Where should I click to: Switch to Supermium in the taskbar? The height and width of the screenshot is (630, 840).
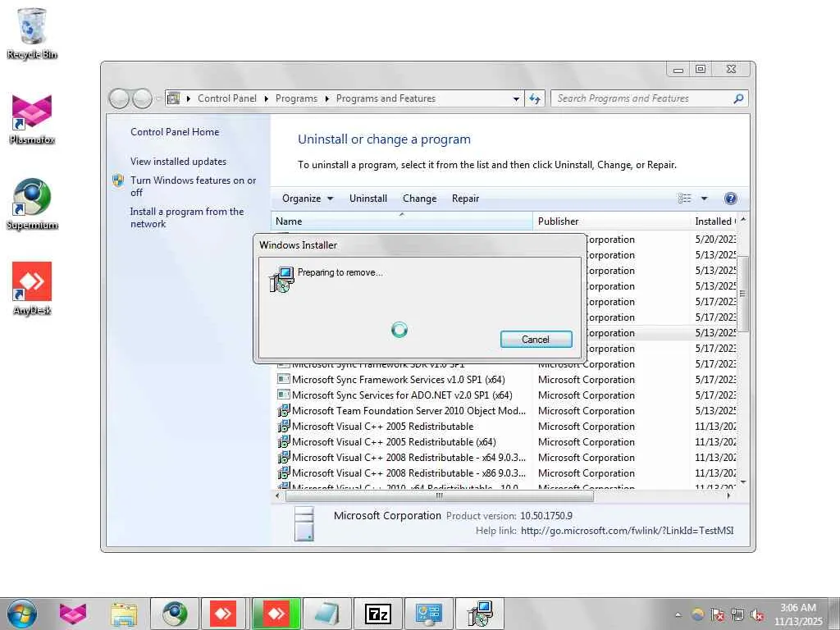[175, 614]
